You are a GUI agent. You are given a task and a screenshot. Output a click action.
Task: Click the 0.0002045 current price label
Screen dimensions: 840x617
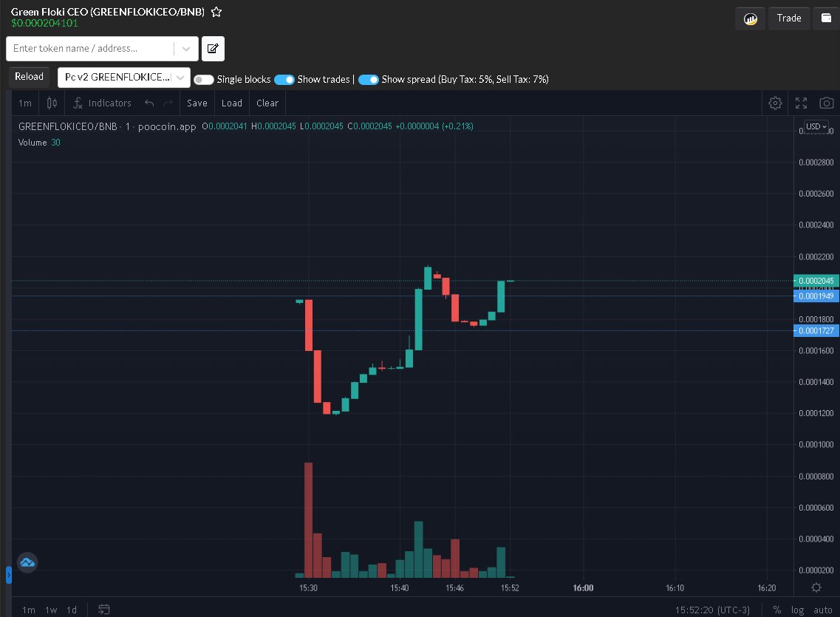pos(816,281)
